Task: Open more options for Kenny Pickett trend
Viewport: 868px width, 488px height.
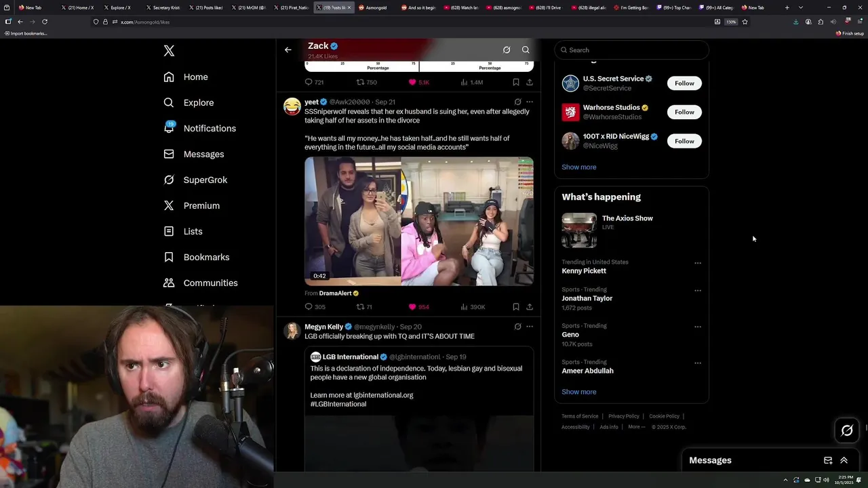Action: click(697, 263)
